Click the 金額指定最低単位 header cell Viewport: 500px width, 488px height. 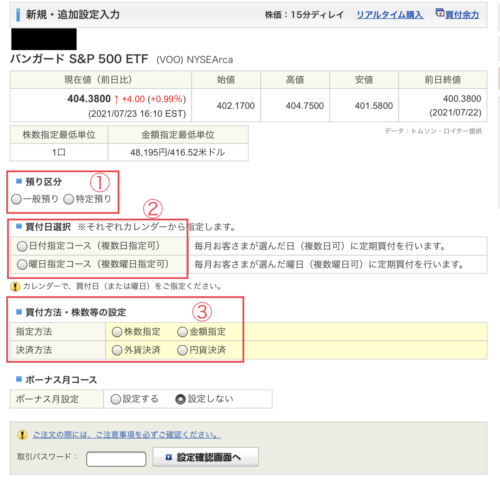178,135
